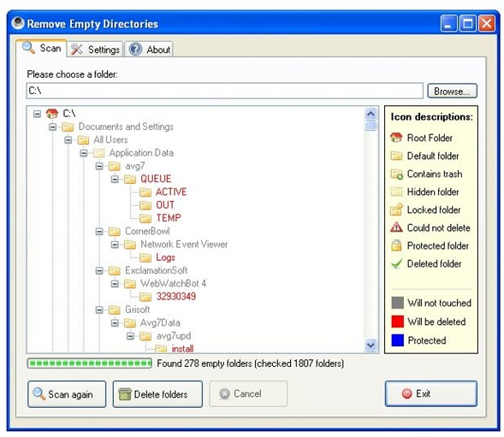Collapse the avg7 tree node
The image size is (504, 437).
click(x=99, y=166)
